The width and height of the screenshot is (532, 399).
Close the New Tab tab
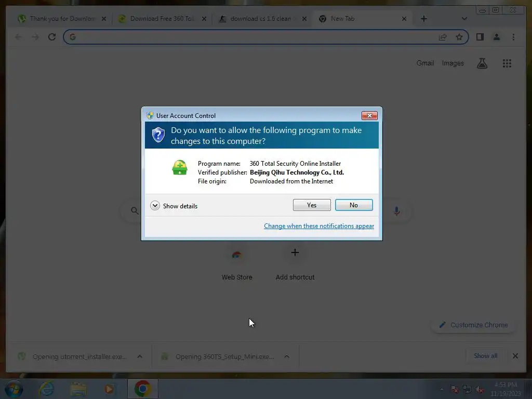pos(404,19)
